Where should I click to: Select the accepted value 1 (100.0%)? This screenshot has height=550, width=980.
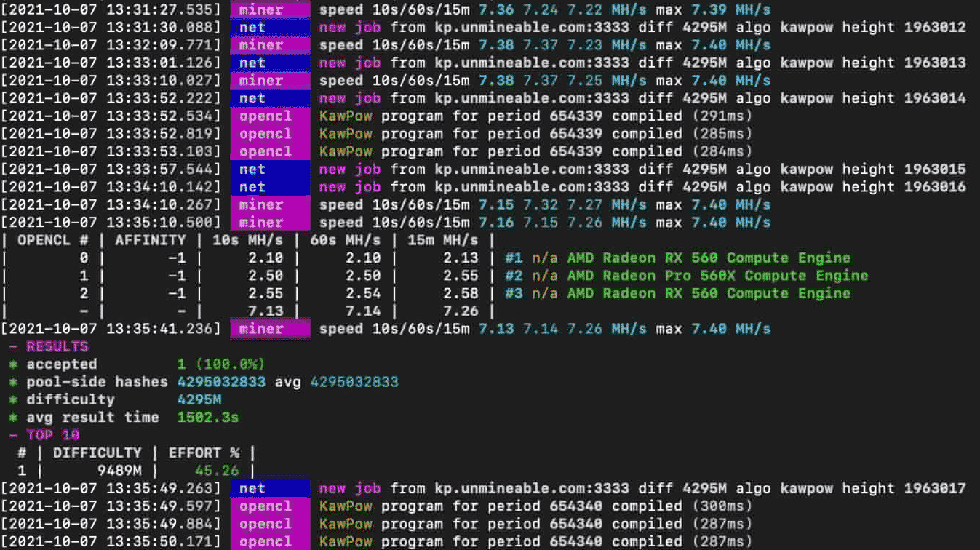[x=221, y=364]
